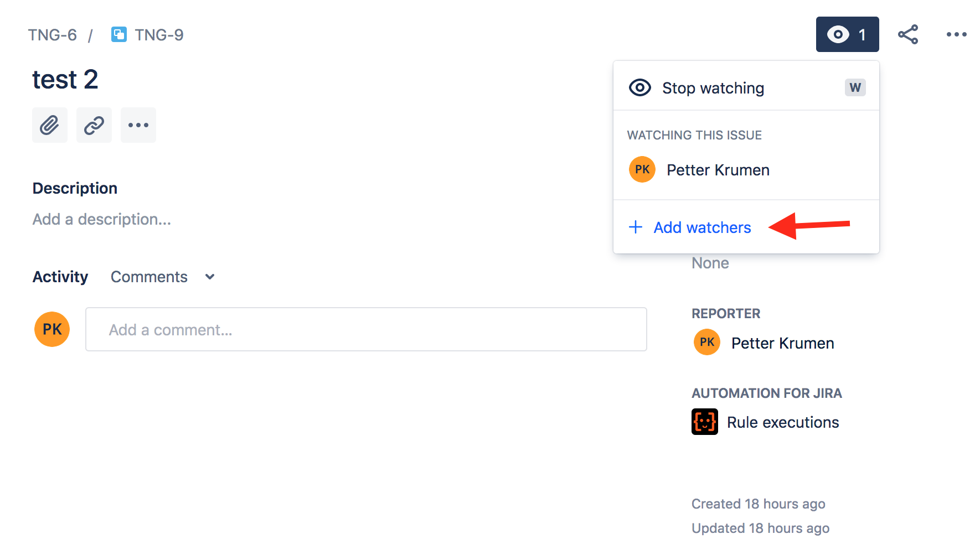Click the watchers eye icon showing 1
Viewport: 980px width, 560px height.
(847, 34)
